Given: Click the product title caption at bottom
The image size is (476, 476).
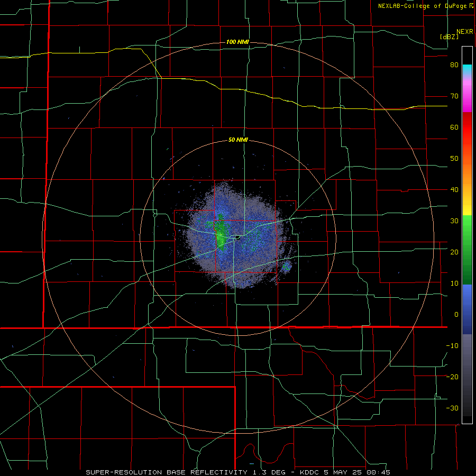Looking at the screenshot, I should (237, 472).
